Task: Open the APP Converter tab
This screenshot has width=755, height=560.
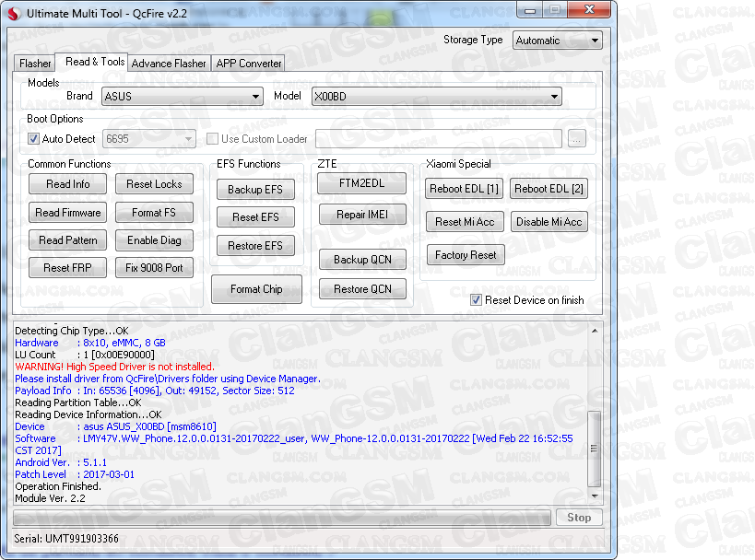Action: (249, 64)
